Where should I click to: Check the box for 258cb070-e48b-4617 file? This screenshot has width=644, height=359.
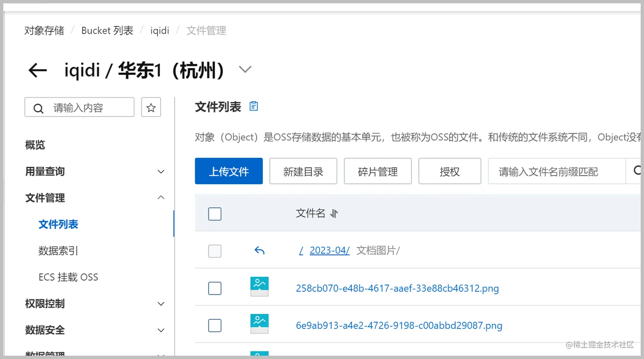pyautogui.click(x=215, y=288)
